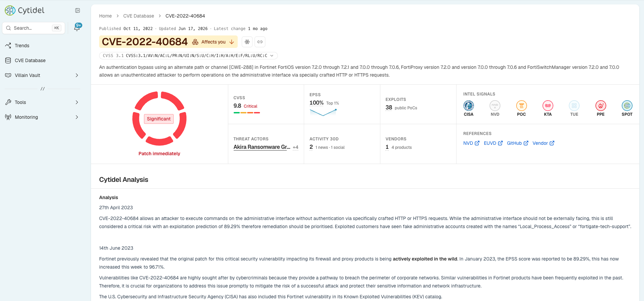644x301 pixels.
Task: Click the Significant risk ring chart
Action: coord(159,118)
